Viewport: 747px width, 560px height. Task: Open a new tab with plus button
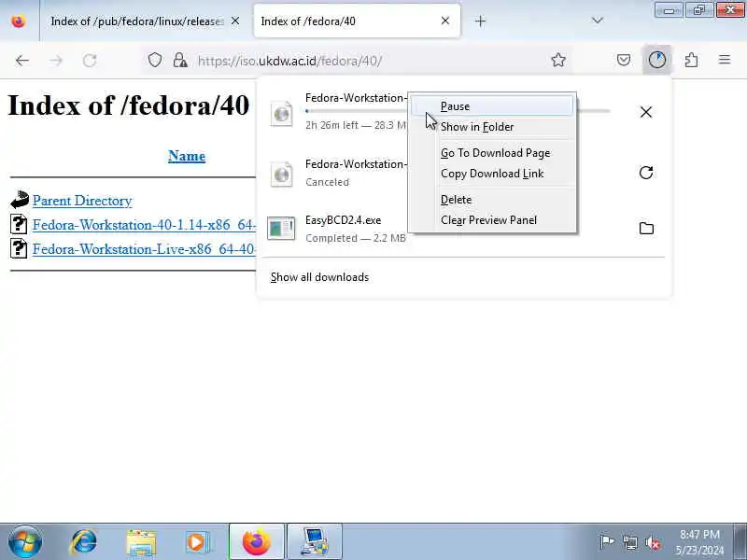click(x=480, y=21)
